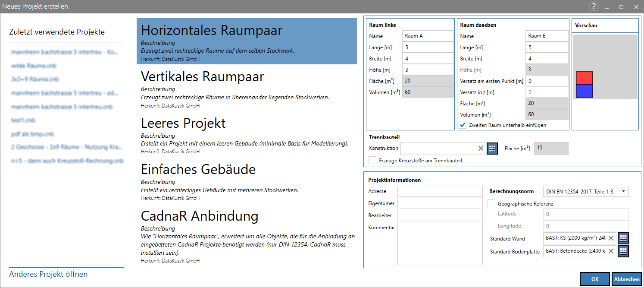This screenshot has width=644, height=288.
Task: Click the Longitude input field
Action: [x=586, y=226]
